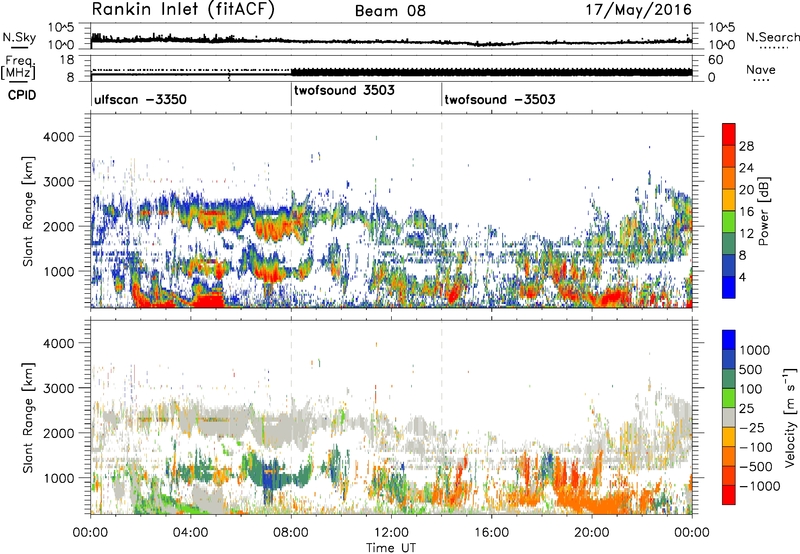Click the '-1000' tick on the velocity scale
800x554 pixels.
[760, 486]
